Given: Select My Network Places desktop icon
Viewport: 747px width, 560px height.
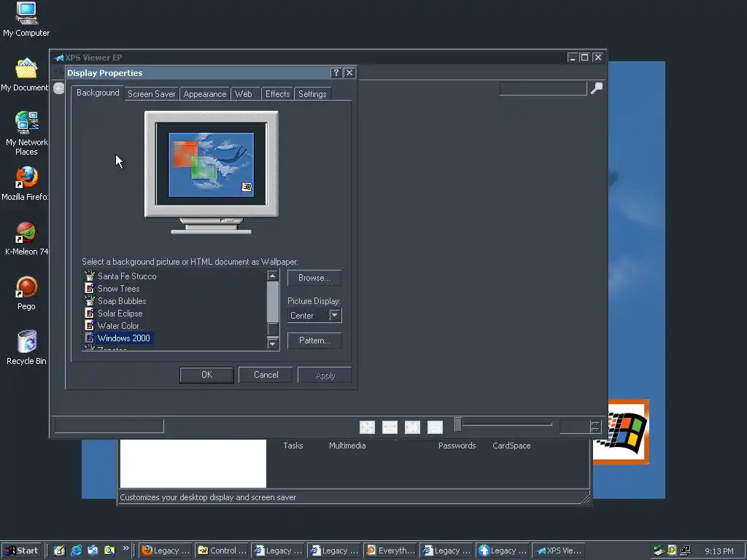Looking at the screenshot, I should (x=26, y=133).
